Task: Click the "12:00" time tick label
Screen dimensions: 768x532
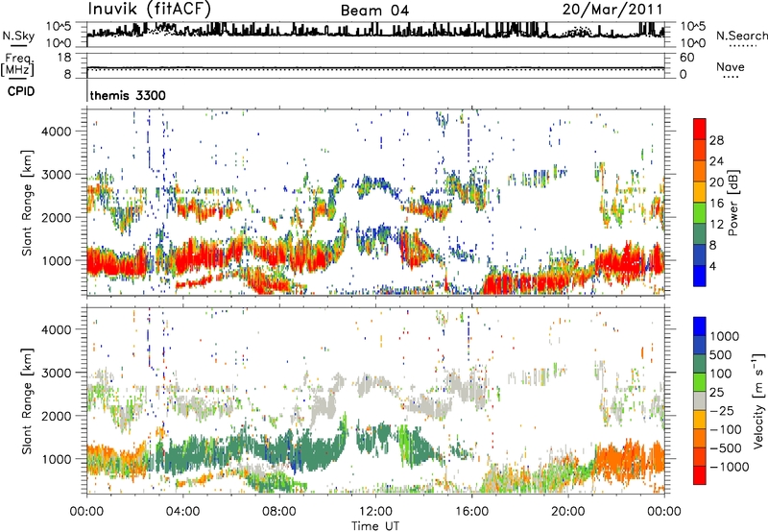Action: pos(375,511)
